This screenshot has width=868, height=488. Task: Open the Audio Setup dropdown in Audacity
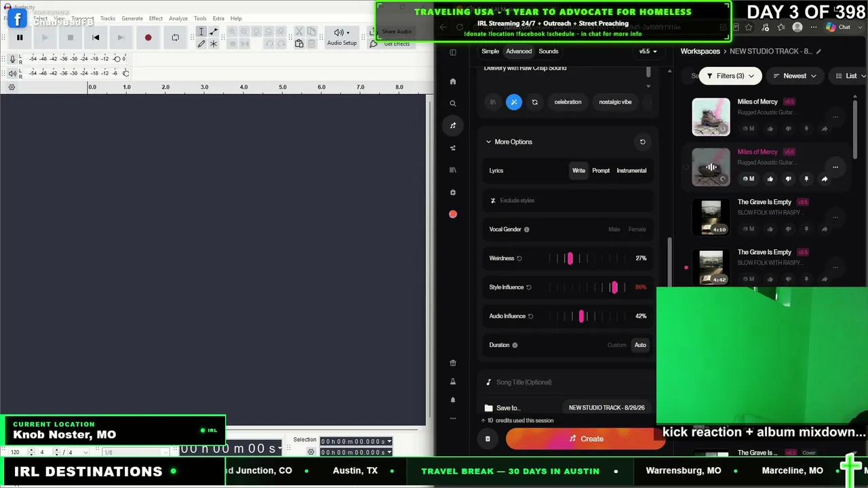point(342,37)
